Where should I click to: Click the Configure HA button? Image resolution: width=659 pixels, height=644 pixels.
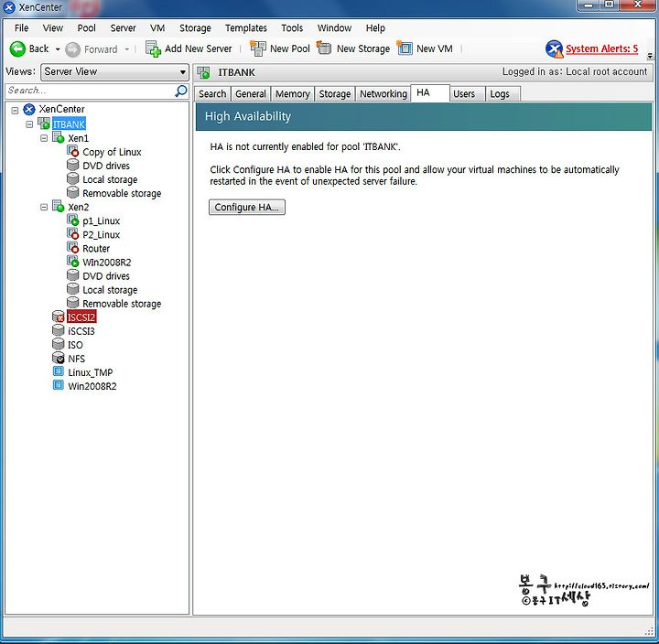pyautogui.click(x=247, y=207)
